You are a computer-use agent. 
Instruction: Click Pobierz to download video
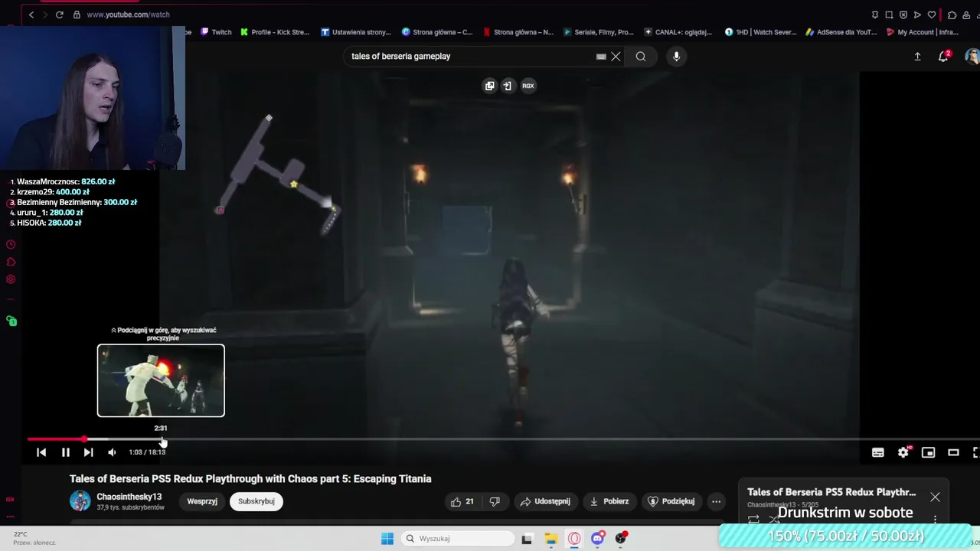click(x=609, y=501)
